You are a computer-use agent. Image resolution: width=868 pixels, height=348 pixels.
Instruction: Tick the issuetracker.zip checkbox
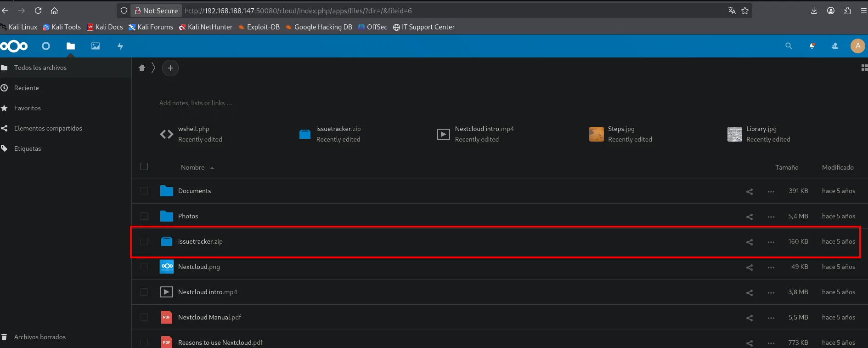pos(144,241)
